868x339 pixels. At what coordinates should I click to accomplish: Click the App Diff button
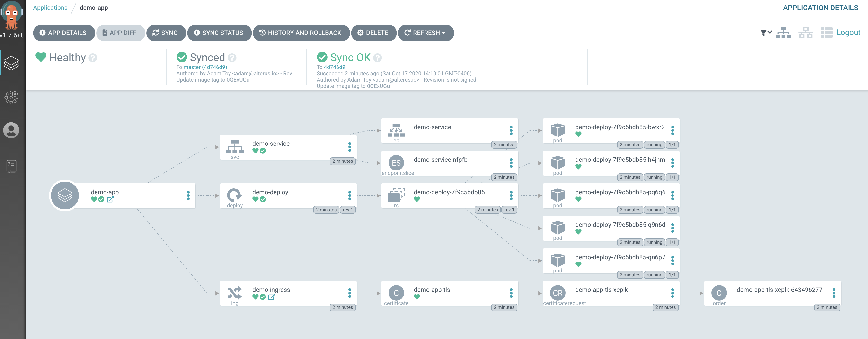[120, 33]
